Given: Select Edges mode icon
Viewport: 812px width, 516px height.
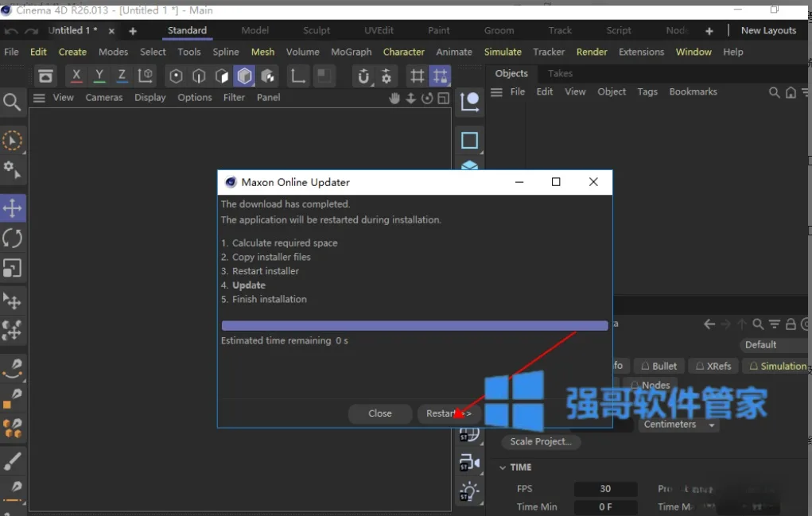Looking at the screenshot, I should click(199, 76).
